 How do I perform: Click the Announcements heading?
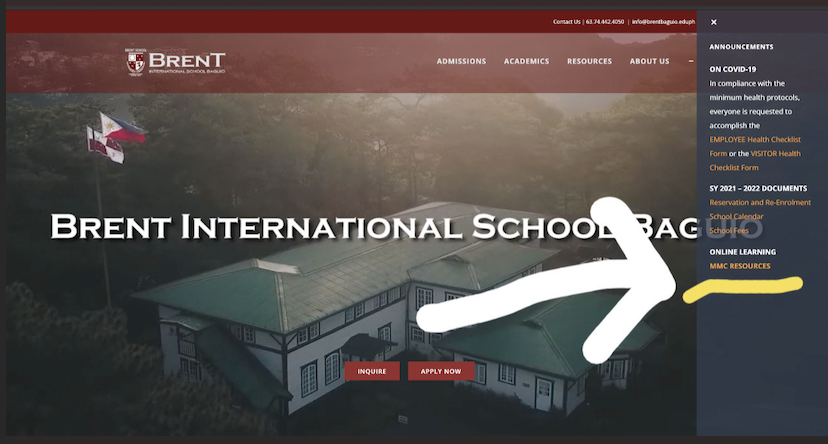tap(741, 47)
